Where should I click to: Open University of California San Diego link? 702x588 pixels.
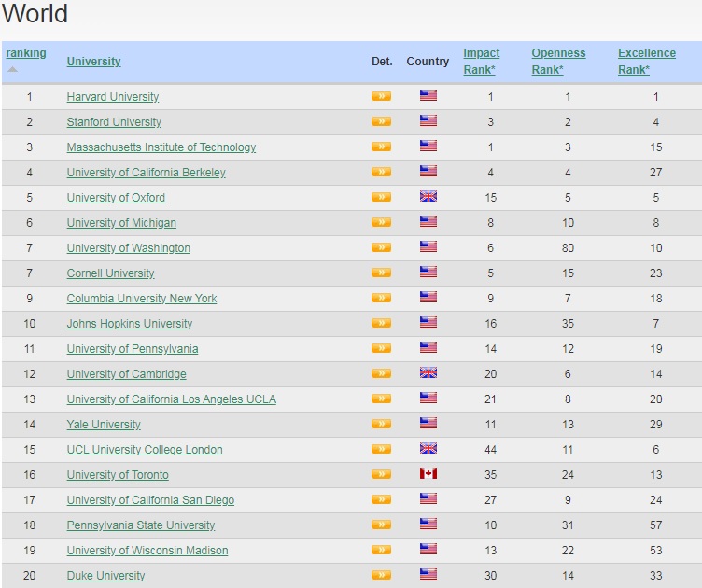tap(150, 500)
